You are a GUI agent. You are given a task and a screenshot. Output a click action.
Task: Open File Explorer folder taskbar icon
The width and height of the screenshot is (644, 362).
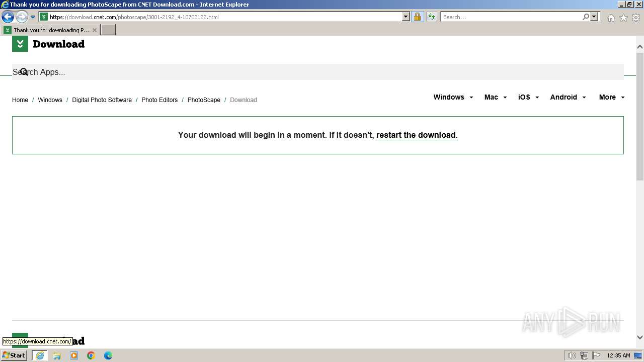pos(57,355)
